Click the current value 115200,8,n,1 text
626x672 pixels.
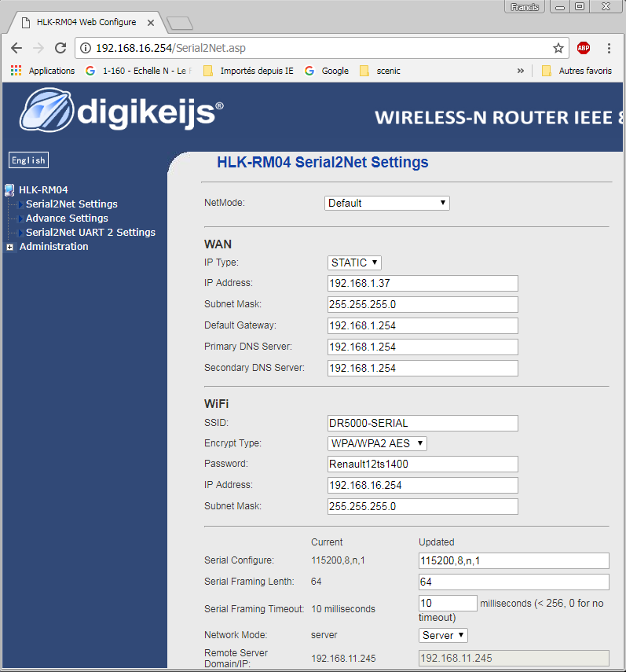coord(338,560)
